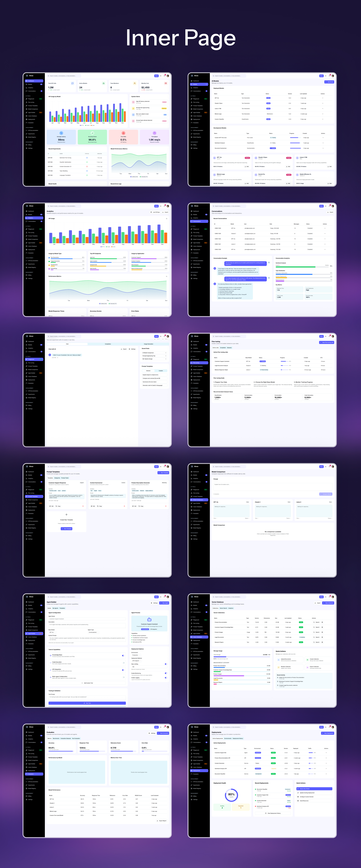Screen dimensions: 361x868
Task: Click the Total API Calls chat icon on Dashboard screen
Action: tap(72, 83)
